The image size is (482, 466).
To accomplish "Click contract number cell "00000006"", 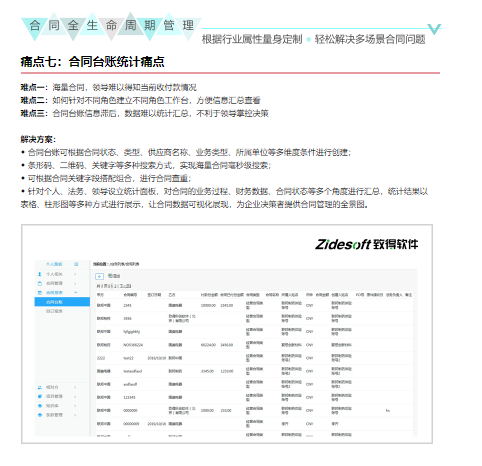I will [x=131, y=424].
